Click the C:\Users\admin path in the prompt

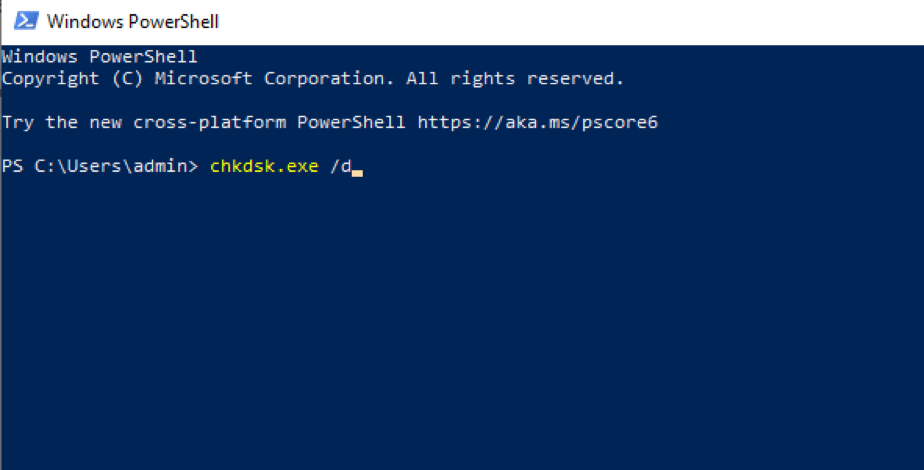pyautogui.click(x=110, y=166)
